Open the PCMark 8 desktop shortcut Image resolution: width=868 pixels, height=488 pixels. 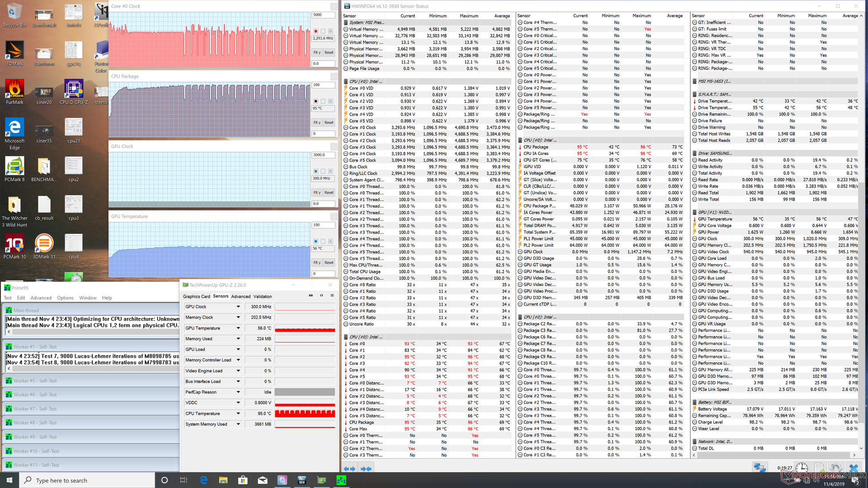coord(14,169)
